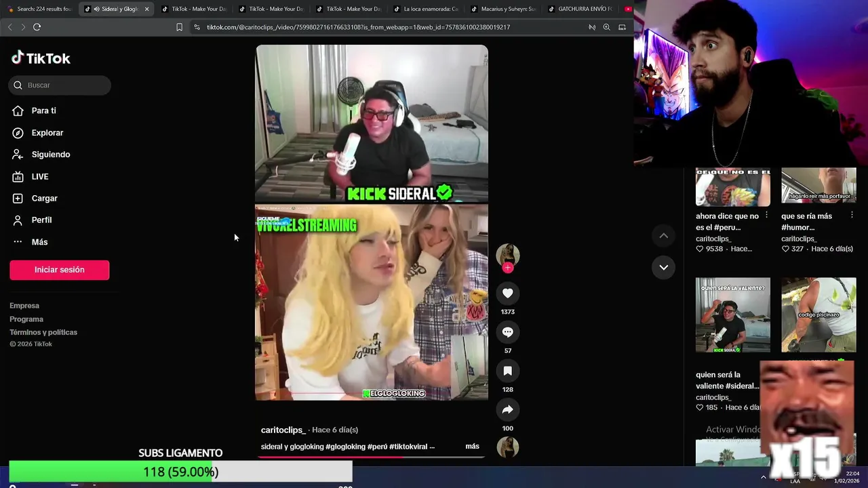Follow creator via the red plus badge
The height and width of the screenshot is (488, 868).
click(507, 268)
